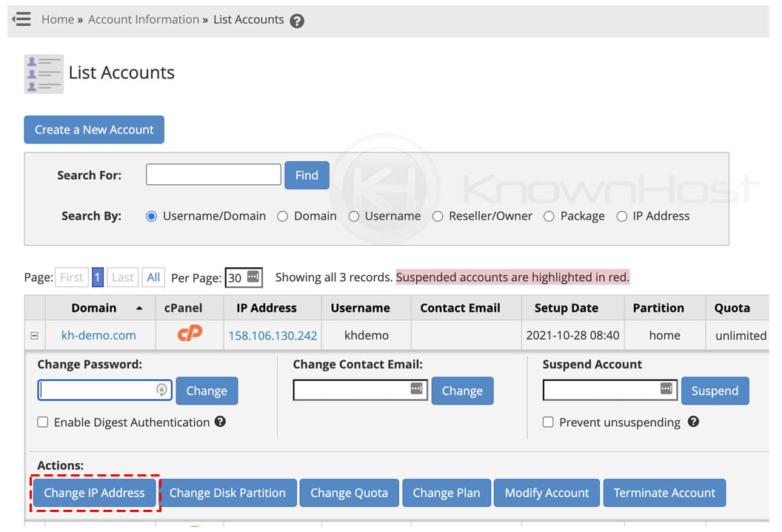This screenshot has height=532, width=782.
Task: Click the List Accounts header accounts icon
Action: point(44,73)
